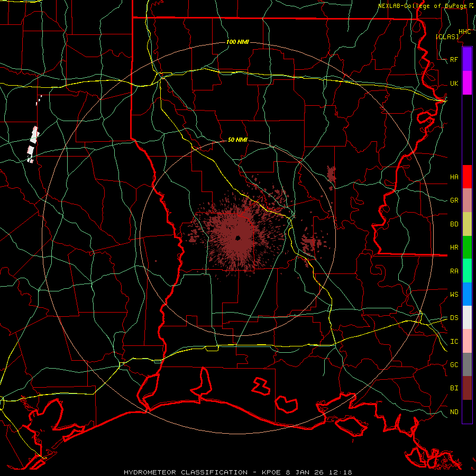The height and width of the screenshot is (476, 476).
Task: Click the GC legend label
Action: [454, 364]
